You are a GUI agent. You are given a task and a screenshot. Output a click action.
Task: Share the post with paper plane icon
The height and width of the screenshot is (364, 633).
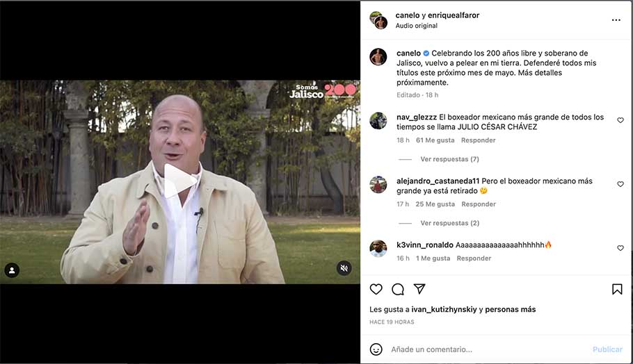(x=419, y=288)
